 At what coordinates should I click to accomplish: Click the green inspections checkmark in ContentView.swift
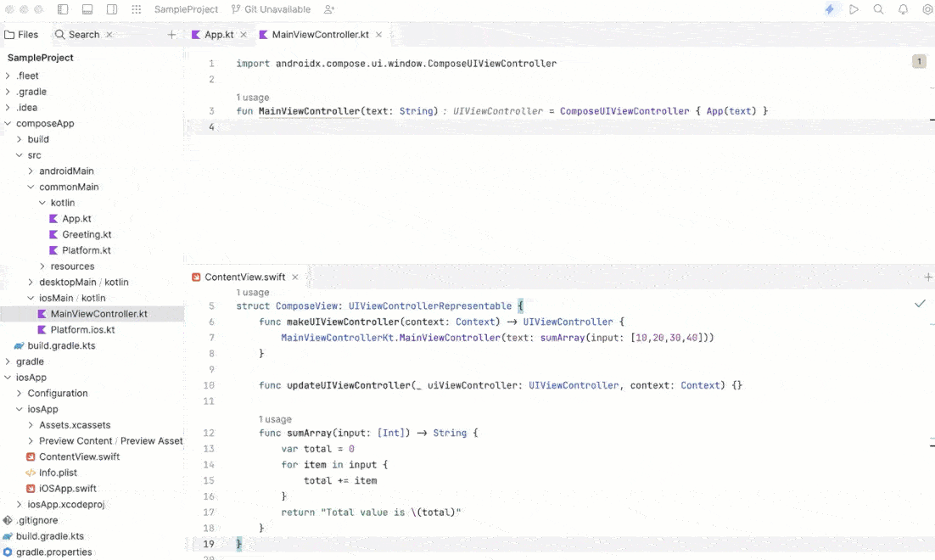[x=920, y=302]
